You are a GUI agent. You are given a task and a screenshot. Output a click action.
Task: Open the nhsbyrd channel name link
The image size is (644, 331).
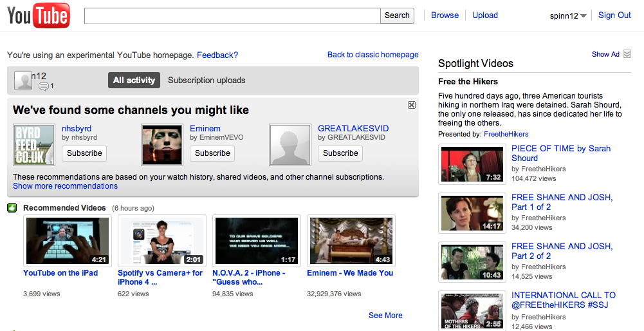tap(77, 128)
